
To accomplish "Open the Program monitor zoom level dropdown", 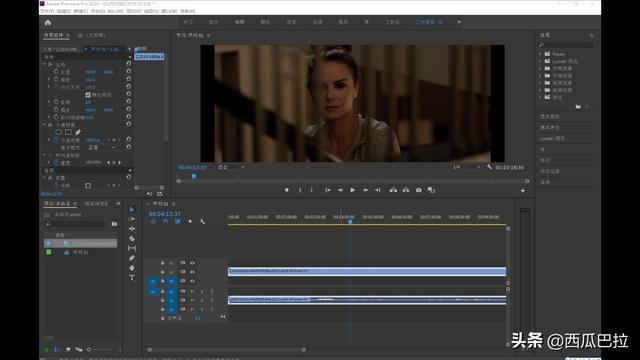I will pos(231,167).
